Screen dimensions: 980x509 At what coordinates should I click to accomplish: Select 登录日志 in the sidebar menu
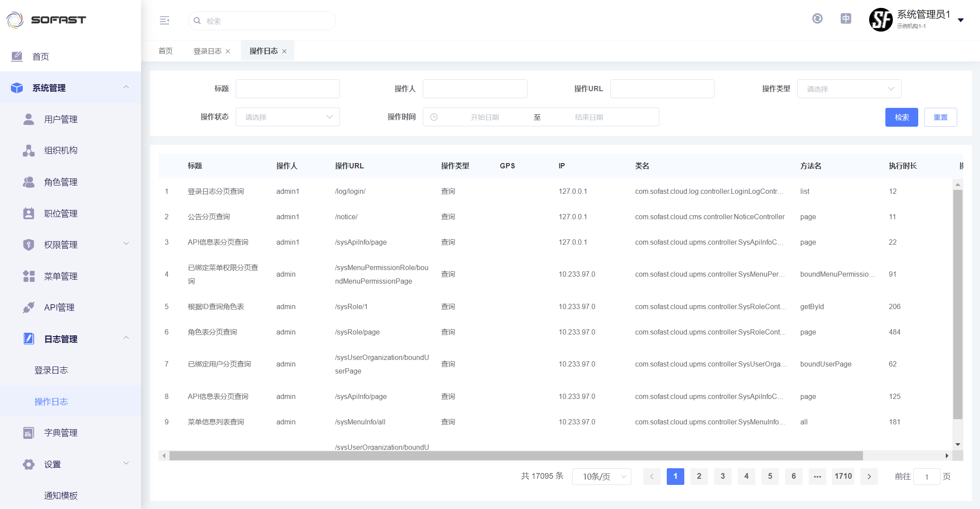pos(51,370)
